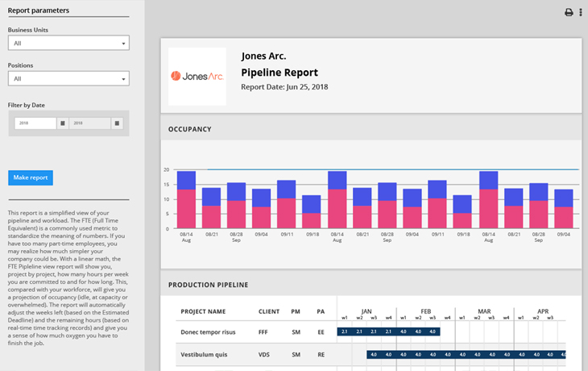The width and height of the screenshot is (588, 371).
Task: Expand the Business Units dropdown
Action: pyautogui.click(x=68, y=43)
